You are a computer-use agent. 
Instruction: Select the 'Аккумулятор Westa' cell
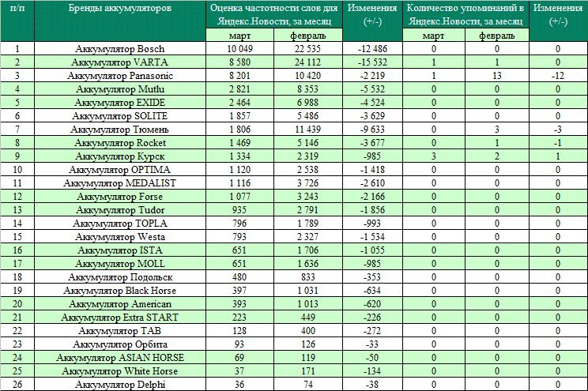[x=120, y=237]
